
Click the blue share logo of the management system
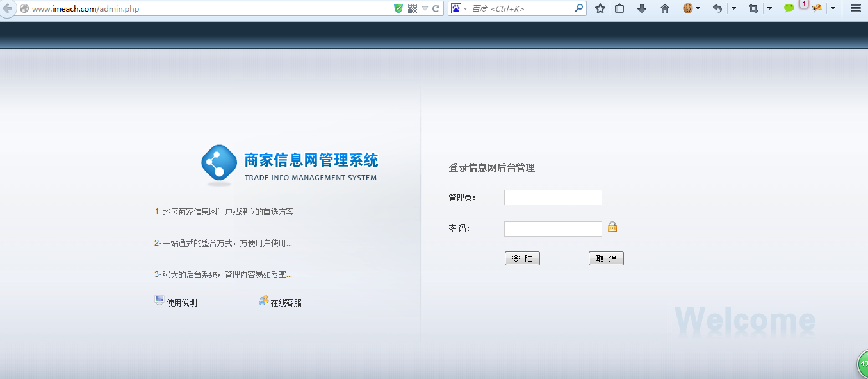[219, 163]
